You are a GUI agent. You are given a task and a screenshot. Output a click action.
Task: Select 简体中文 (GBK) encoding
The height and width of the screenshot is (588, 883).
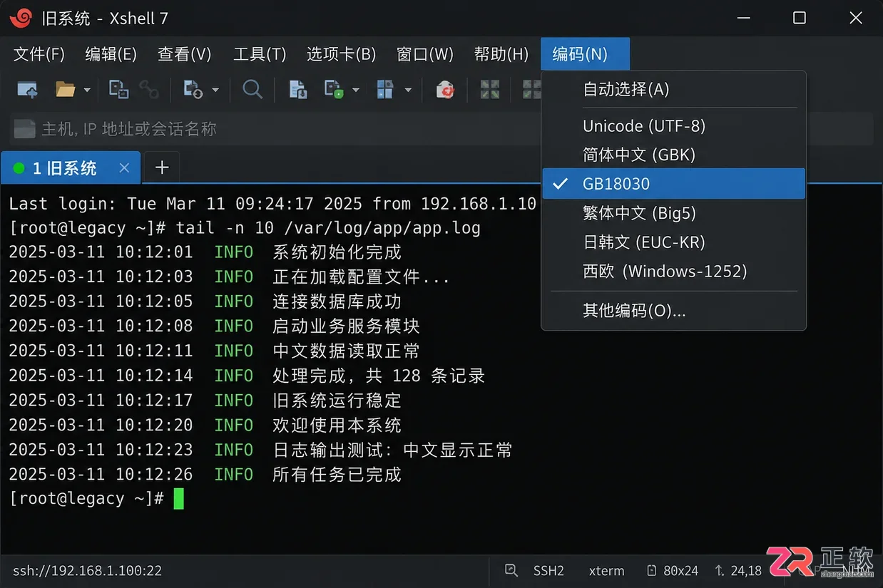click(674, 155)
